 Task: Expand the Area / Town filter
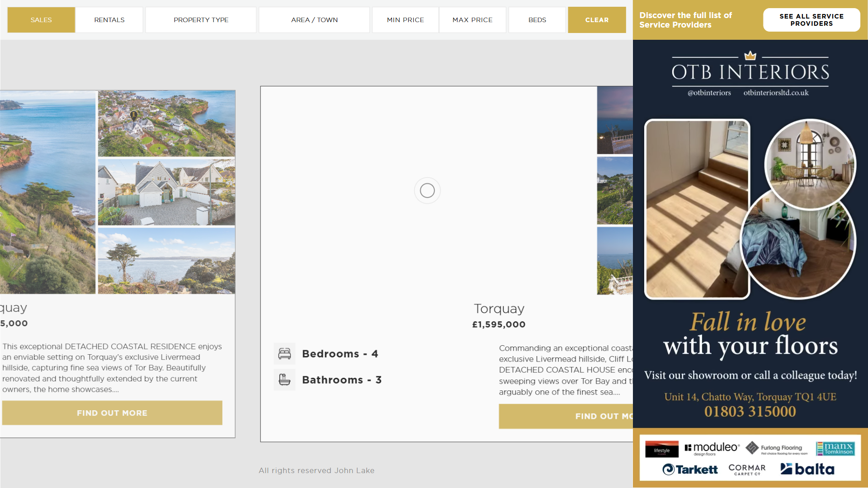click(314, 20)
